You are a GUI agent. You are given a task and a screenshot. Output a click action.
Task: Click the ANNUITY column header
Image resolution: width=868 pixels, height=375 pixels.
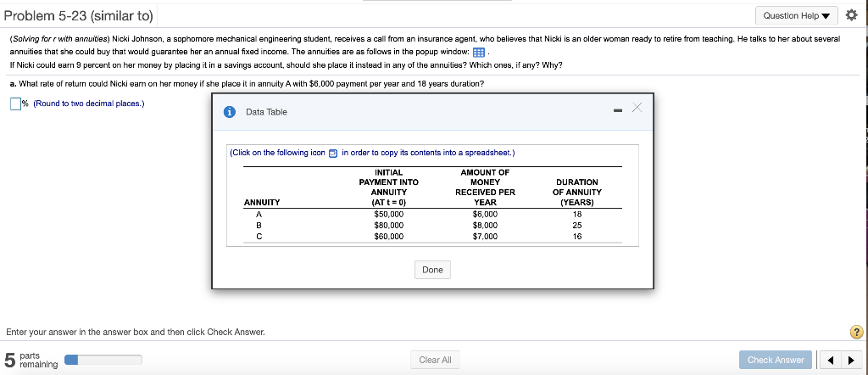(x=261, y=203)
